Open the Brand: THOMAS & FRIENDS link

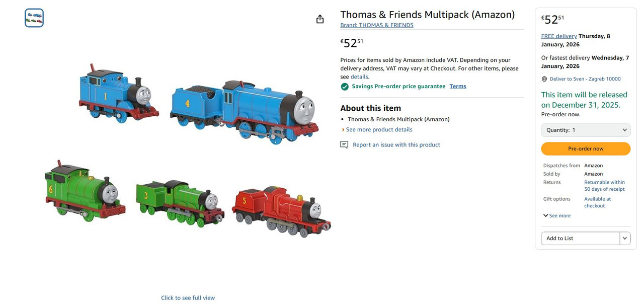(x=377, y=25)
